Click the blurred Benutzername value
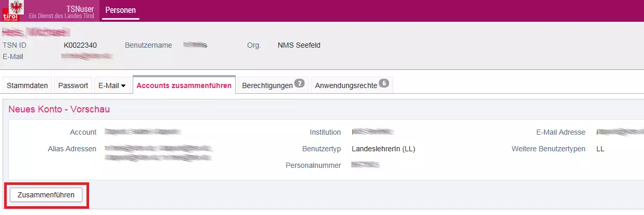Viewport: 644px width, 215px height. point(195,45)
